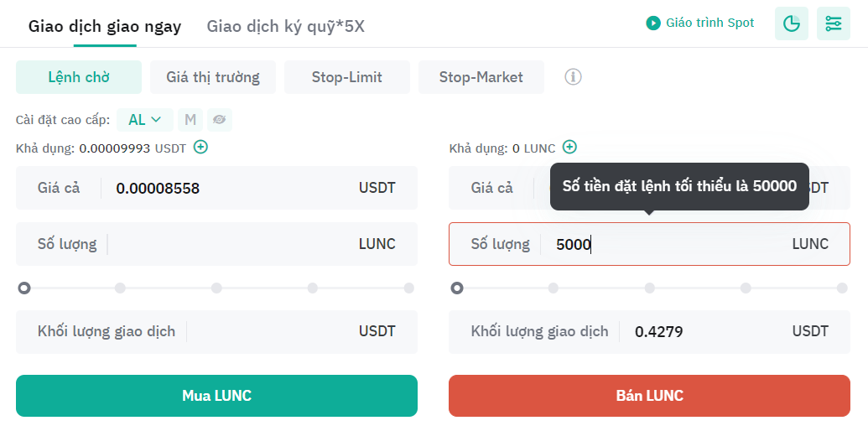Select the Stop-Limit order type
Image resolution: width=868 pixels, height=431 pixels.
[347, 77]
